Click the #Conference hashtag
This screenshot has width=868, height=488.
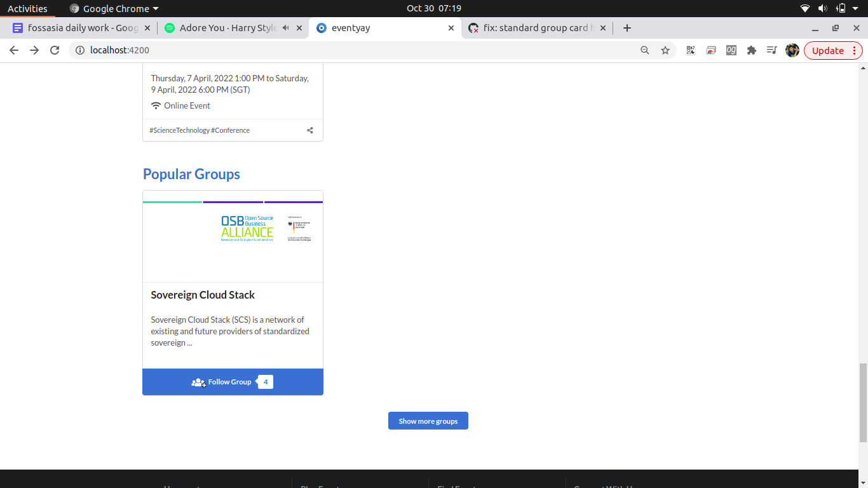tap(231, 130)
